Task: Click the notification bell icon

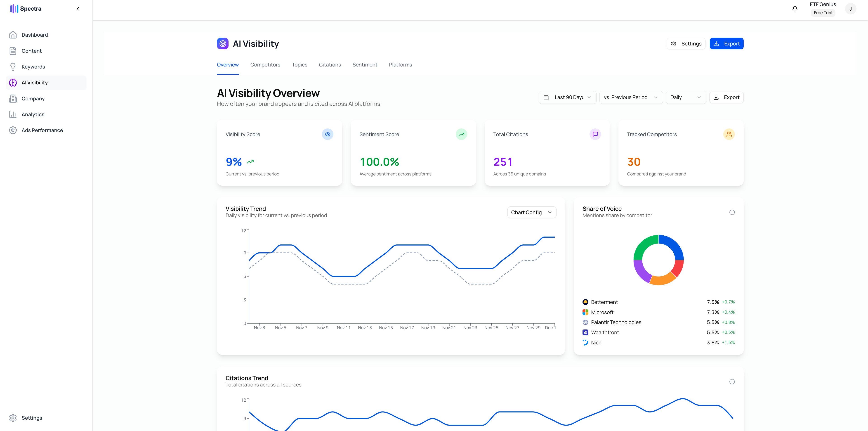Action: pos(795,9)
